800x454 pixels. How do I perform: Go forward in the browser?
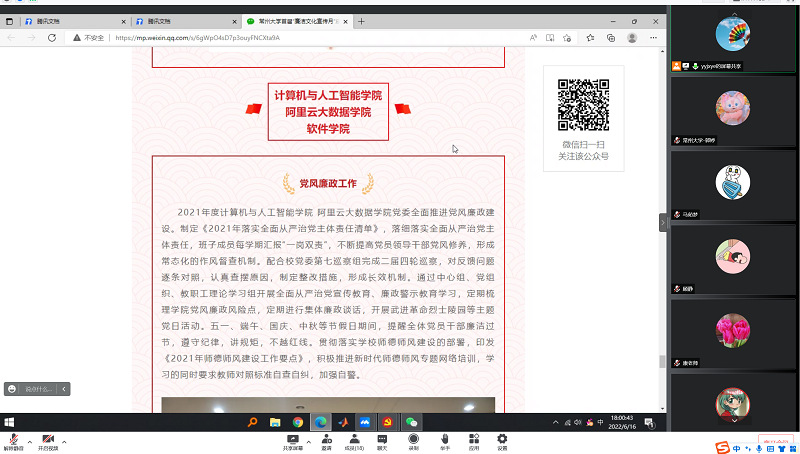31,38
